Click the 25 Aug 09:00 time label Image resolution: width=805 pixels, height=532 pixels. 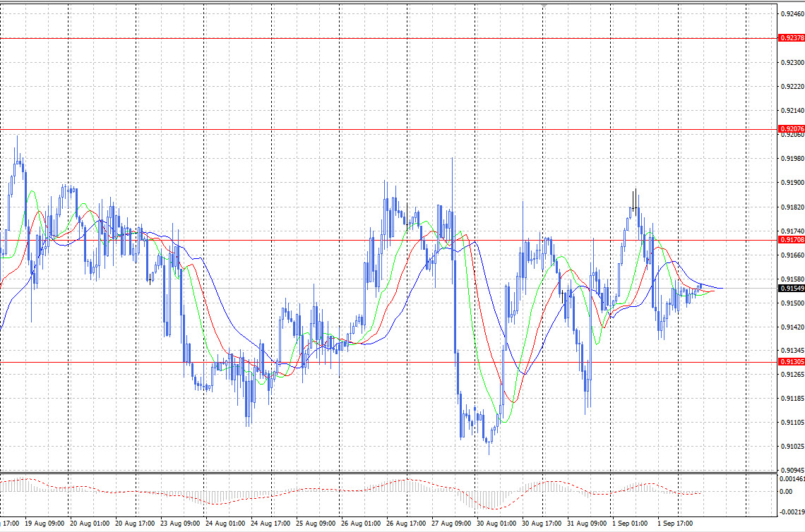[316, 524]
